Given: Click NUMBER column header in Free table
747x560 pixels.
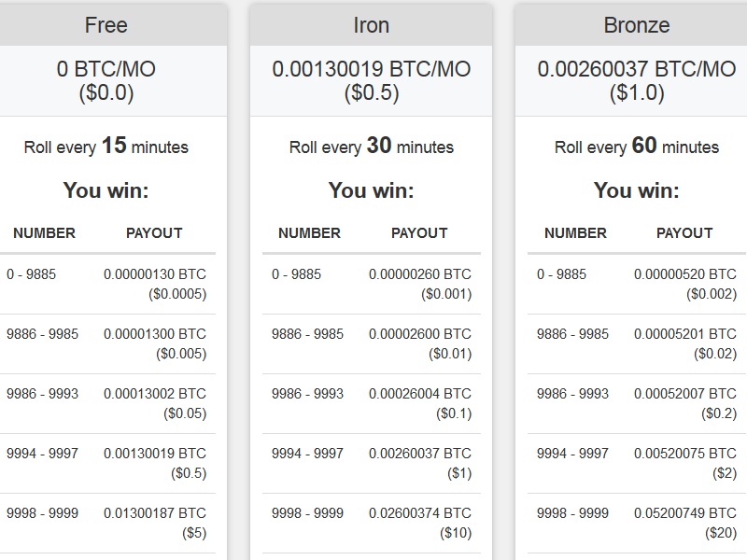Looking at the screenshot, I should pyautogui.click(x=44, y=232).
